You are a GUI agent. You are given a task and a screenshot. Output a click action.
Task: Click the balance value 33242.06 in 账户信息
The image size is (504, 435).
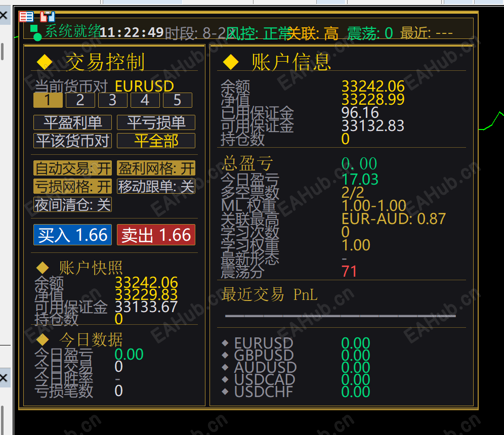pyautogui.click(x=373, y=86)
